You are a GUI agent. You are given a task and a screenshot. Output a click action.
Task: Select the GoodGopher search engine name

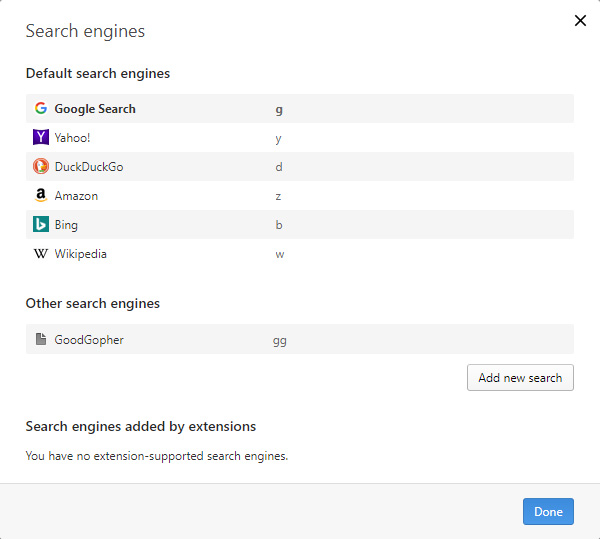coord(89,340)
